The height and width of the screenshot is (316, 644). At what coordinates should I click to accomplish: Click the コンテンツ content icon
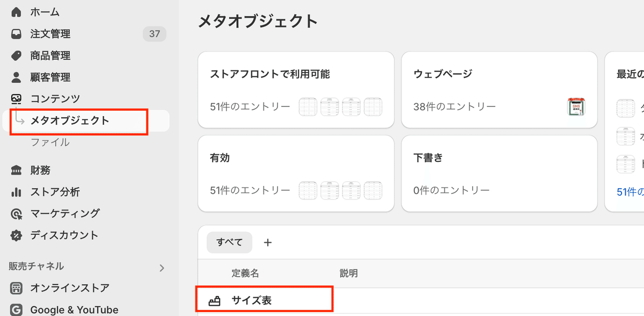17,98
